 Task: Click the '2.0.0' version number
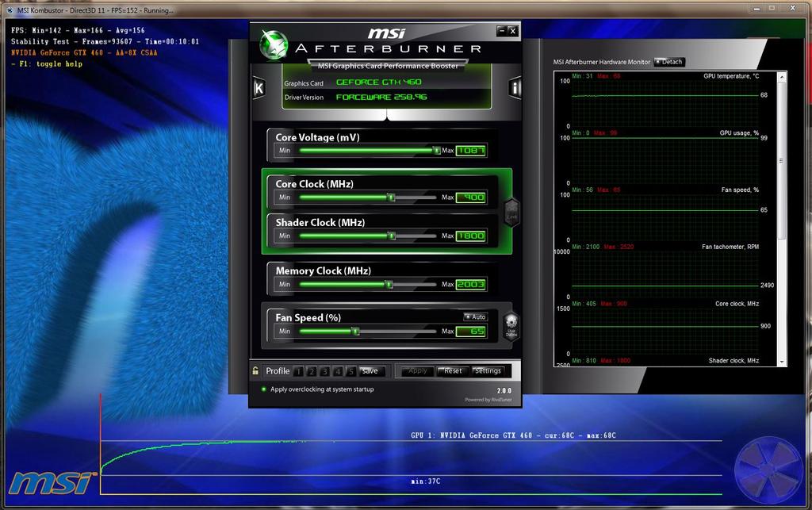504,391
